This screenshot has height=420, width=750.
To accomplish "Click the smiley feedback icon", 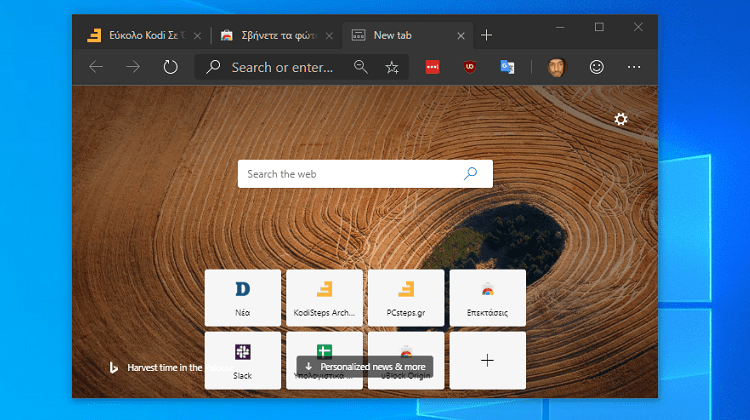I will coord(597,67).
